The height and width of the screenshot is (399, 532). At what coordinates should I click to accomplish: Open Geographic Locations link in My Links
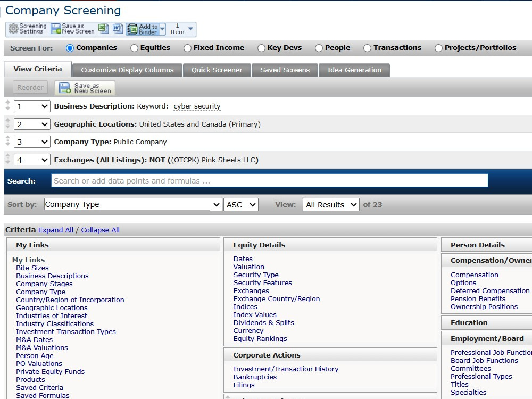tap(52, 307)
